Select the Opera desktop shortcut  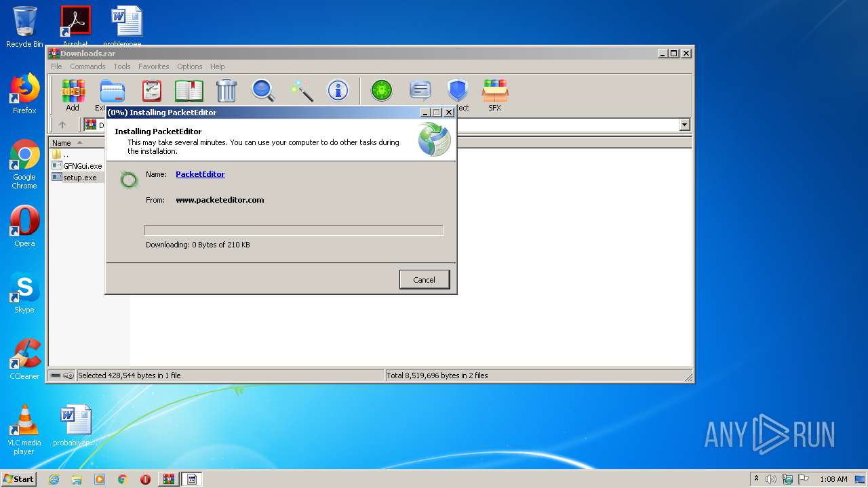pyautogui.click(x=24, y=226)
